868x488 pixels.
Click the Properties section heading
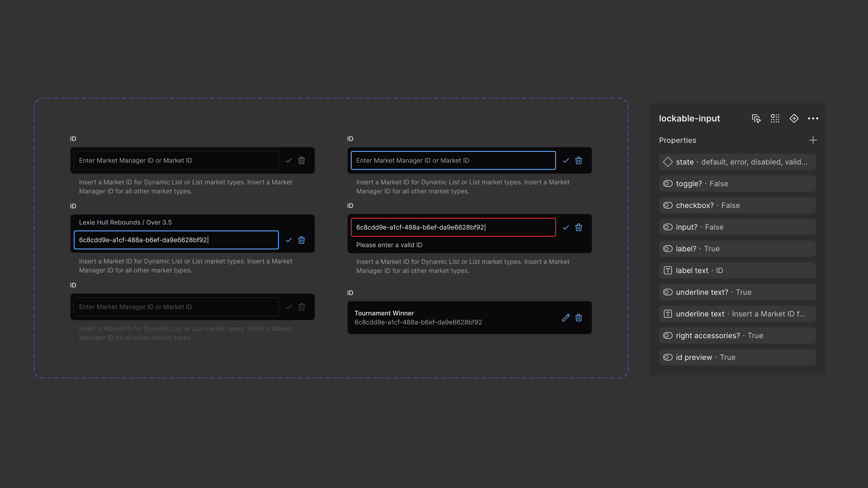pos(677,140)
